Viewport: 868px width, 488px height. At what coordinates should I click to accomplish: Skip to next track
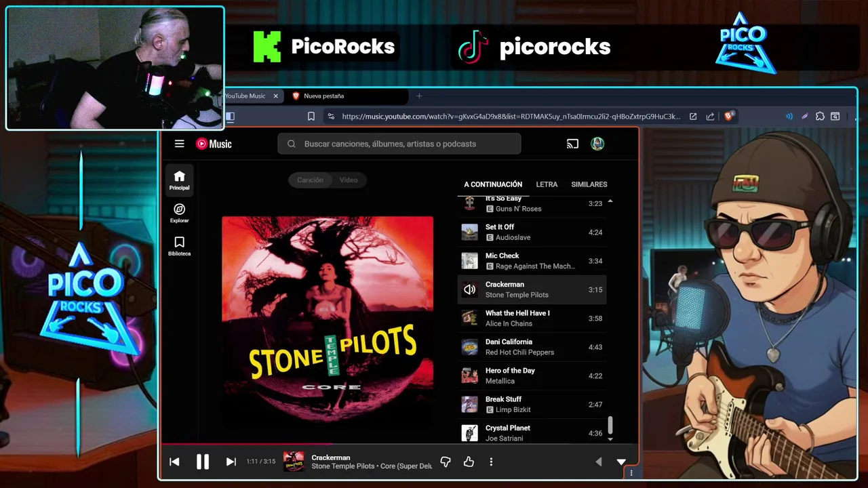point(231,462)
